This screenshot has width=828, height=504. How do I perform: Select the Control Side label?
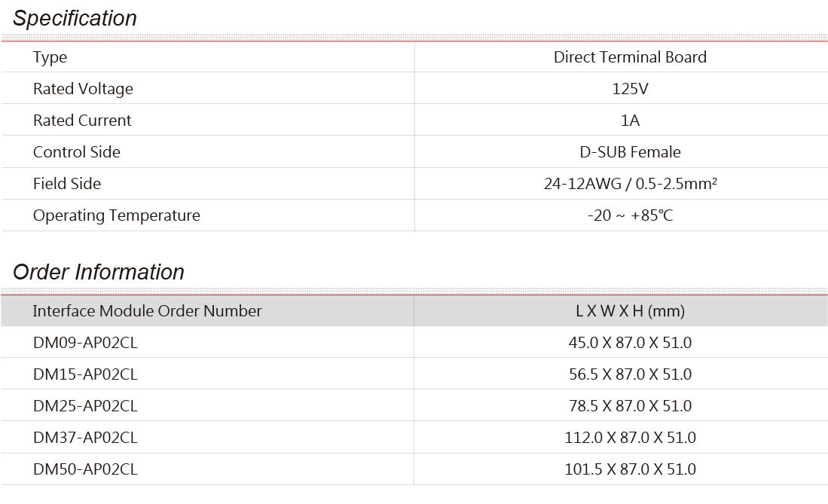77,151
